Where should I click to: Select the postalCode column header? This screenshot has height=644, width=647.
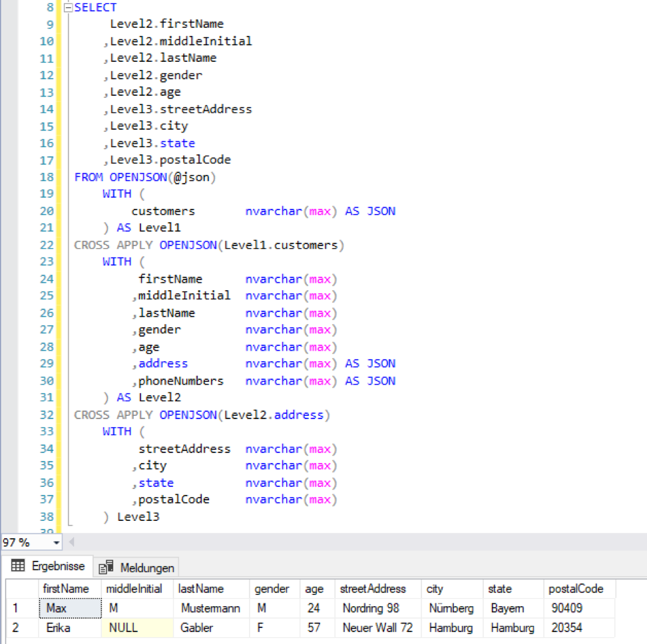tap(576, 589)
